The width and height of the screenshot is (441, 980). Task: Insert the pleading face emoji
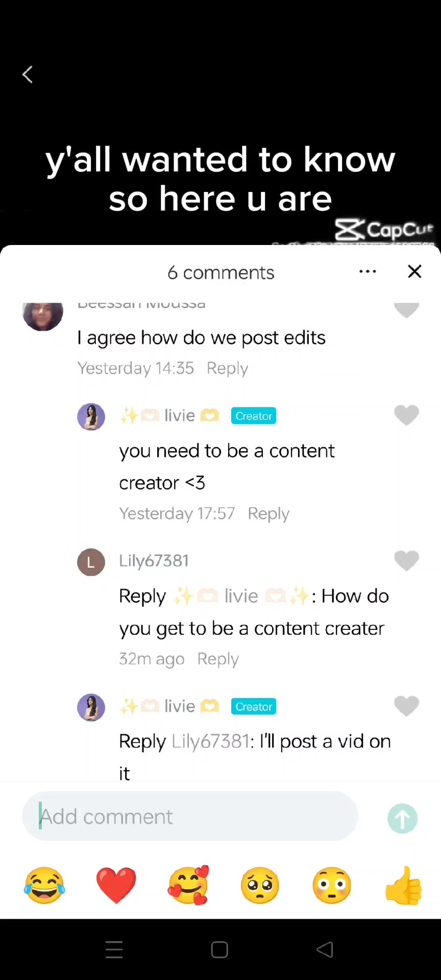click(x=260, y=886)
